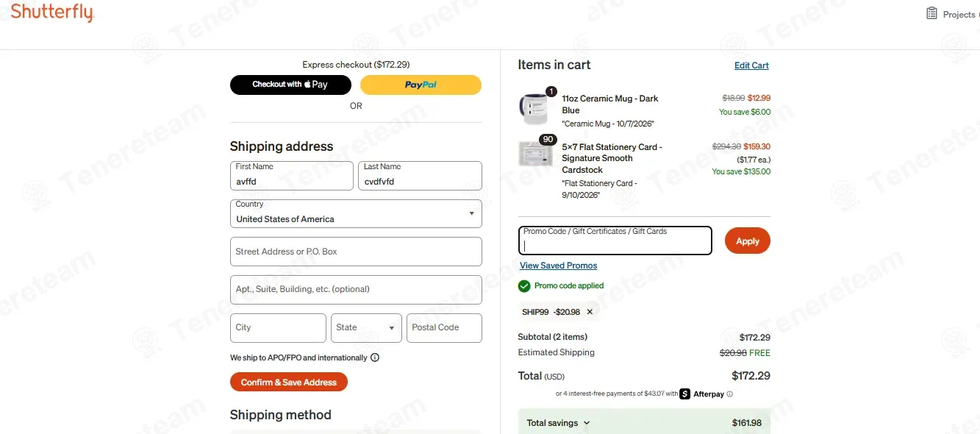Click the APO/FPO shipping info icon
The image size is (980, 434).
point(375,357)
